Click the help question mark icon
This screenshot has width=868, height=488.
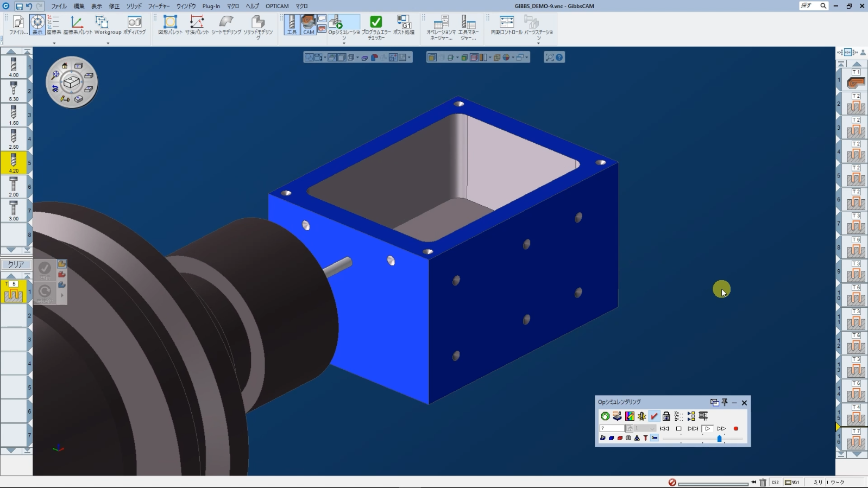point(559,57)
